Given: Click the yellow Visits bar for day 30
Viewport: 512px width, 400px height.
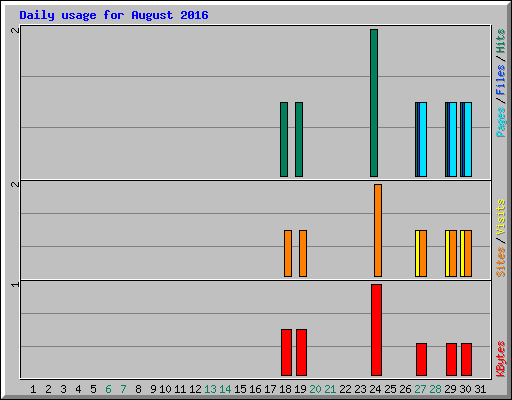Looking at the screenshot, I should click(462, 253).
